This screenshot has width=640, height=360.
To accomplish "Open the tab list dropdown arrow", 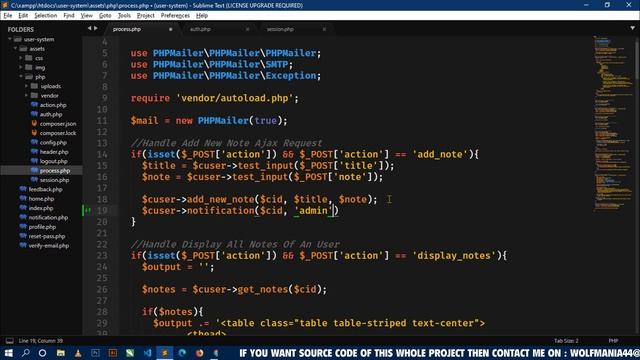I will pos(632,28).
